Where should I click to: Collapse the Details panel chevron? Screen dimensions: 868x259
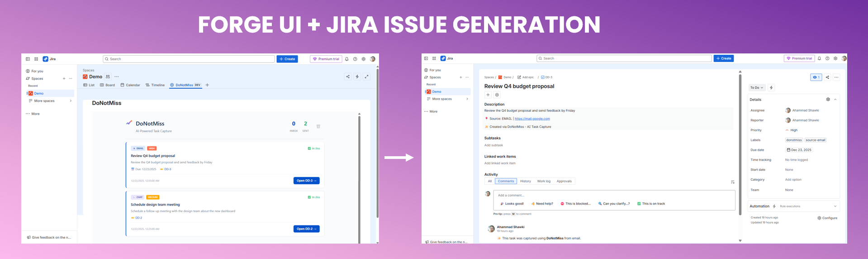pos(835,99)
